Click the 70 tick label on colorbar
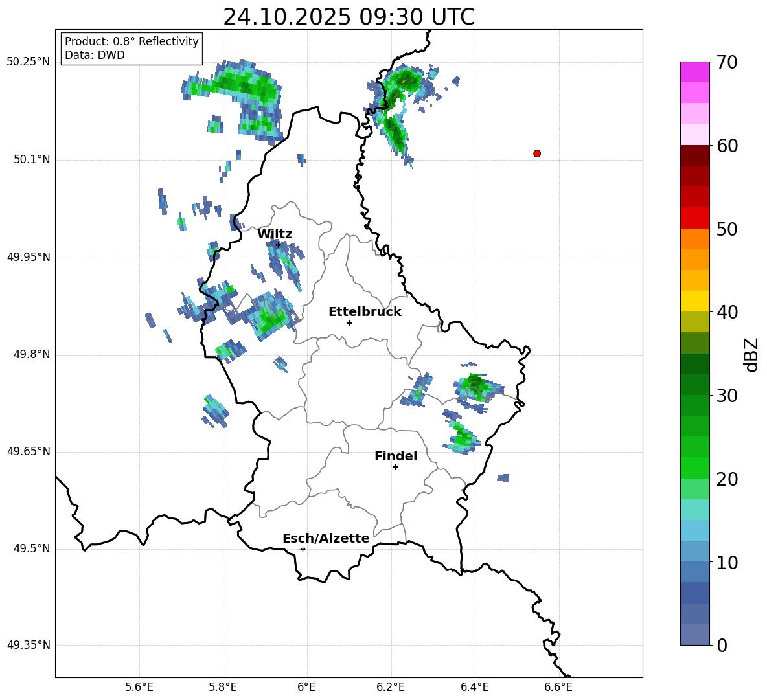The image size is (767, 700). click(727, 62)
